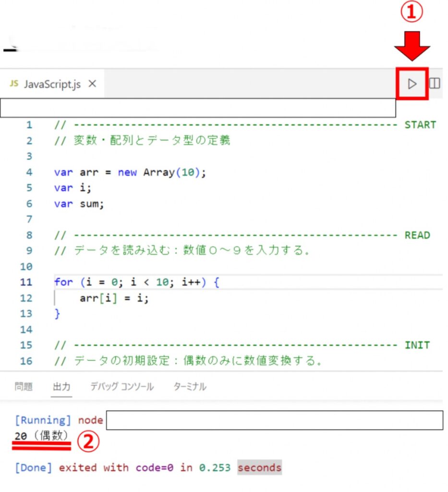Open the デバッグ コンソール tab
This screenshot has height=492, width=448.
122,386
